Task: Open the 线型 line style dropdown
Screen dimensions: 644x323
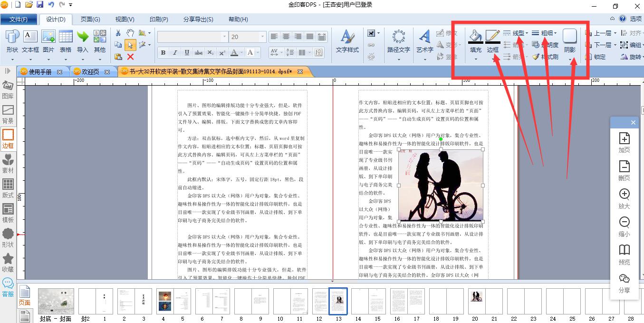Action: [516, 33]
